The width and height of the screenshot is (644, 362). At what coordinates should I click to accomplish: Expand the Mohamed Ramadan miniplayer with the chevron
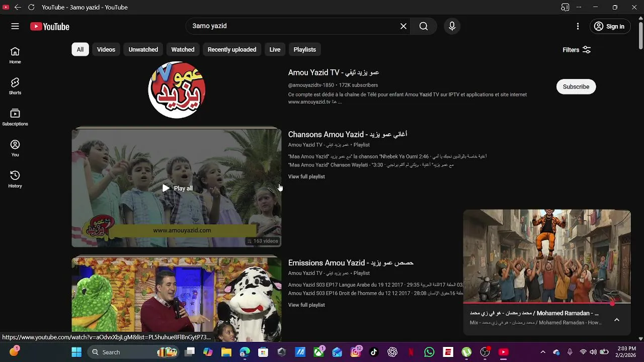tap(617, 320)
